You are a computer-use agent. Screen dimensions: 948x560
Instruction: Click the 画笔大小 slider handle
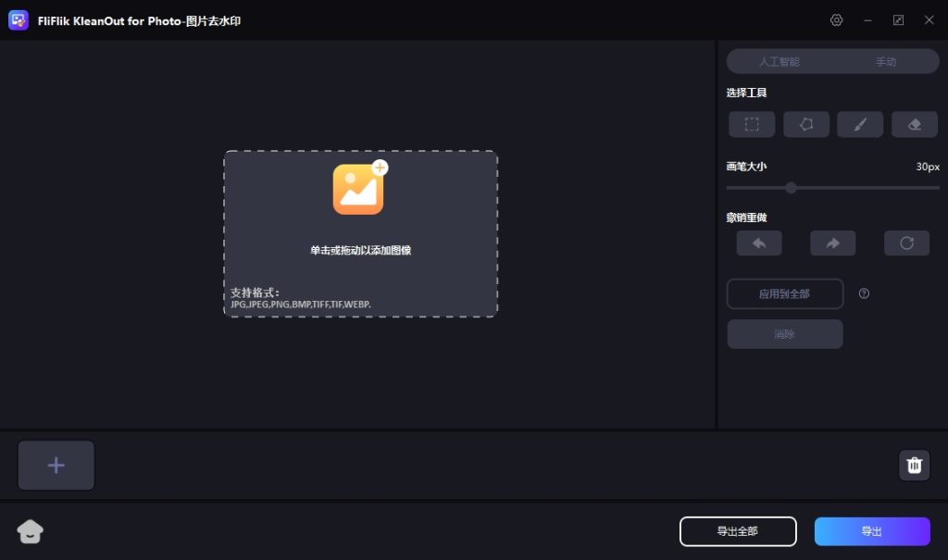[x=791, y=188]
